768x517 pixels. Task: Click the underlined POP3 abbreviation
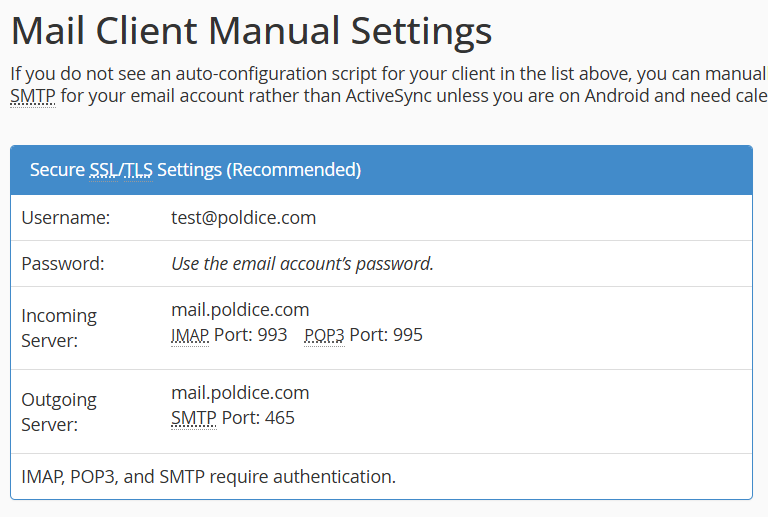(324, 335)
